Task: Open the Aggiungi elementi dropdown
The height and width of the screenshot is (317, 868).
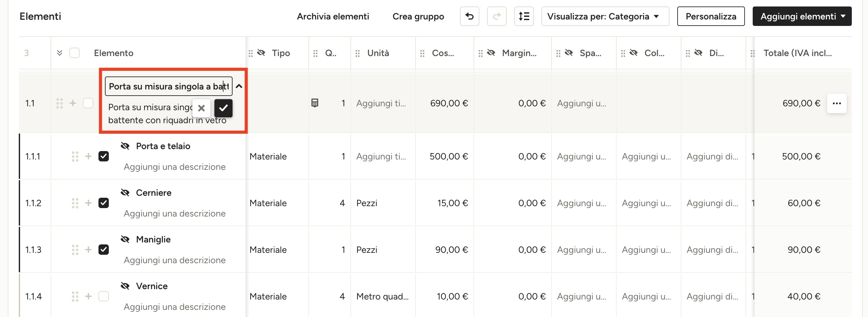Action: tap(802, 16)
